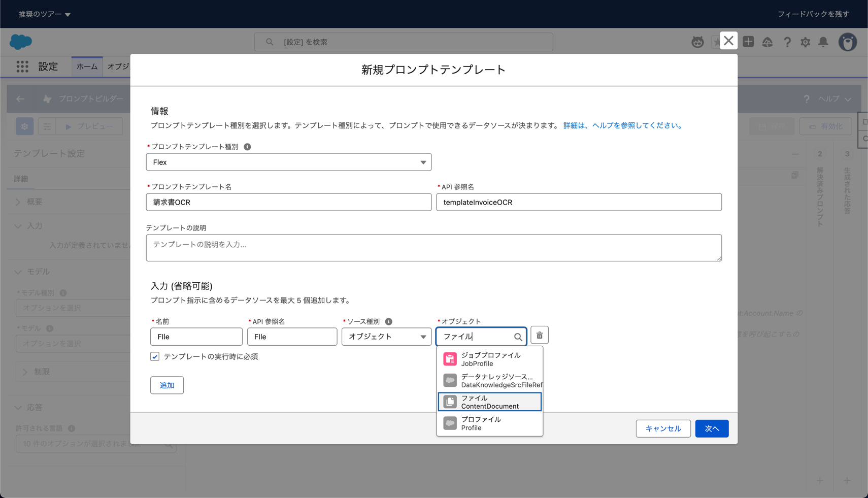The width and height of the screenshot is (868, 498).
Task: Open the setup gear menu
Action: point(805,42)
